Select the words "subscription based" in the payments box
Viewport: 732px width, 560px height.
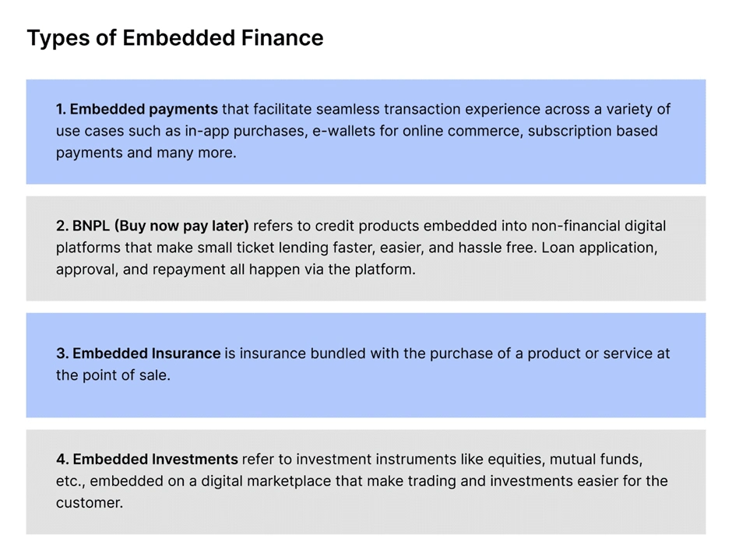click(x=593, y=131)
